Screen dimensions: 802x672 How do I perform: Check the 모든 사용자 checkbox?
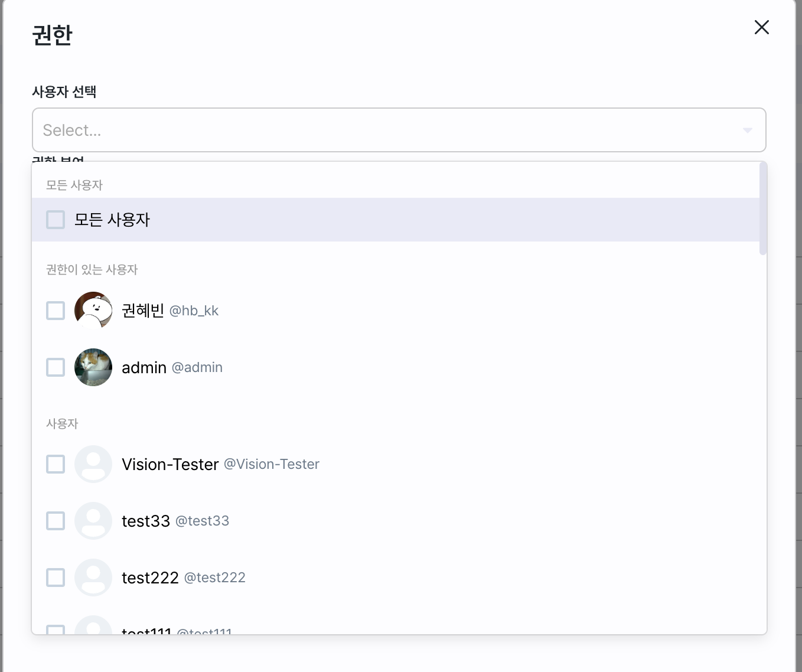tap(56, 220)
